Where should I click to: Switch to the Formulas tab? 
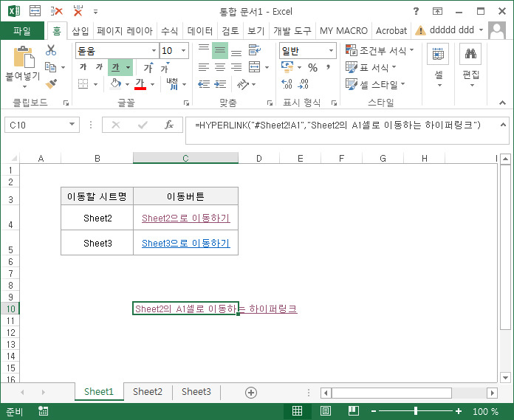pyautogui.click(x=169, y=31)
